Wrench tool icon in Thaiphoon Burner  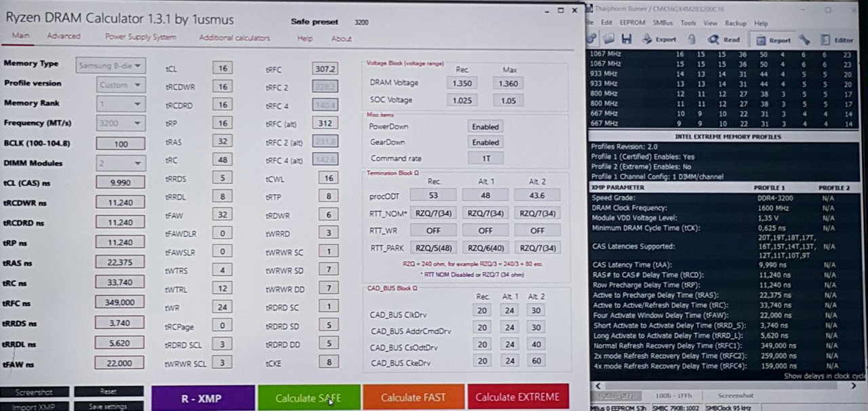(x=804, y=39)
